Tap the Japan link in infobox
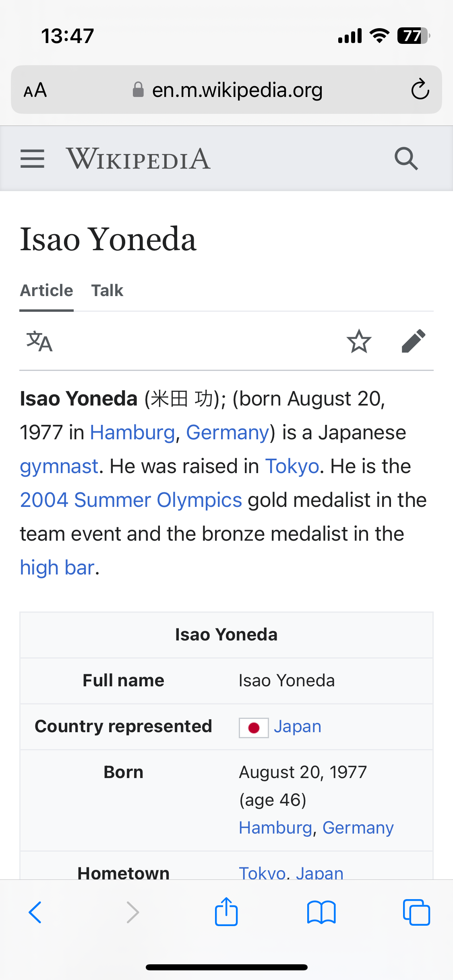 [298, 727]
